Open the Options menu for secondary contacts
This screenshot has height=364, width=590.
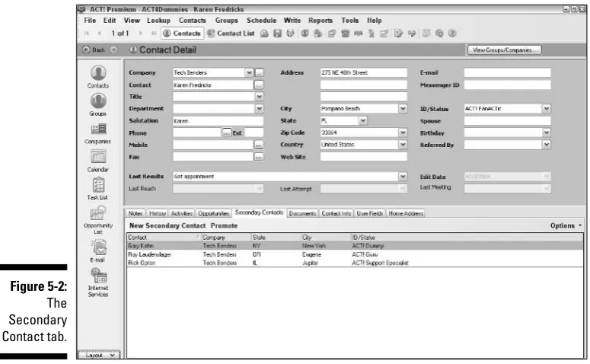pyautogui.click(x=566, y=225)
